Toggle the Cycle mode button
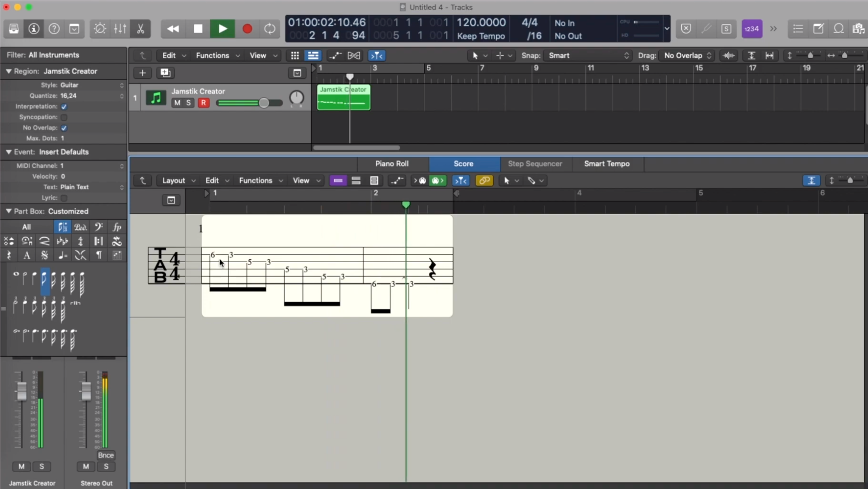 click(x=270, y=29)
